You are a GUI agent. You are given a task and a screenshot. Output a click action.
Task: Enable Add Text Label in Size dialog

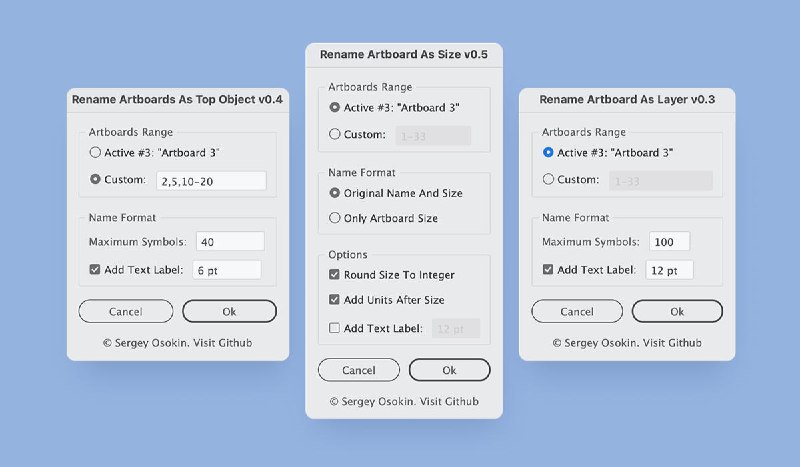[x=334, y=328]
